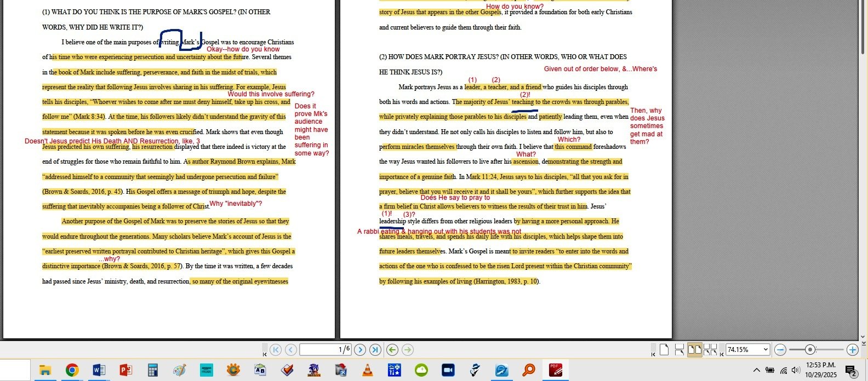868x381 pixels.
Task: Click the comment "Would this involve suffering?"
Action: (x=271, y=94)
